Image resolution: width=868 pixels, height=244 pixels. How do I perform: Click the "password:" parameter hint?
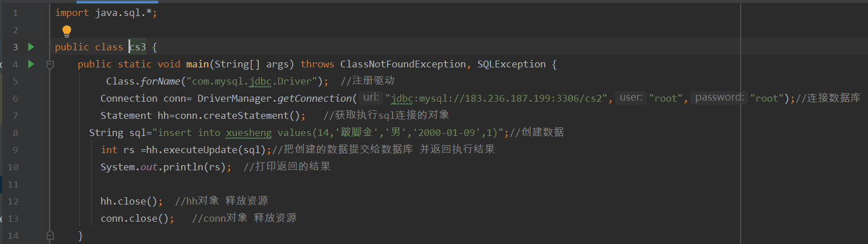719,98
